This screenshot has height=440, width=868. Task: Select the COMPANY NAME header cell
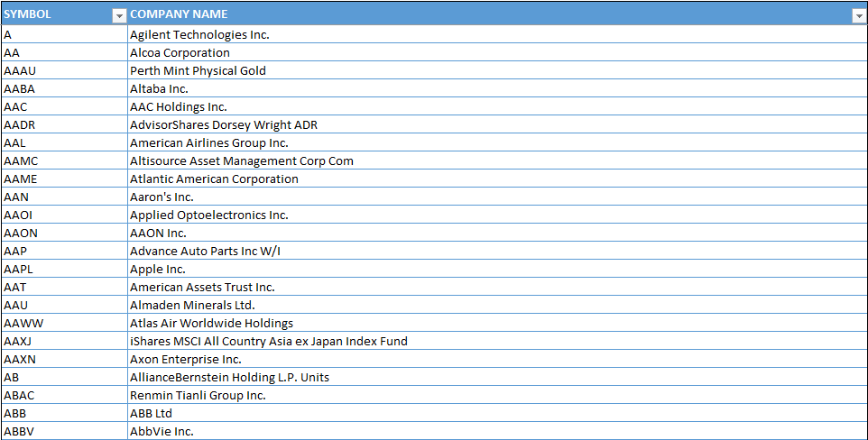[497, 14]
